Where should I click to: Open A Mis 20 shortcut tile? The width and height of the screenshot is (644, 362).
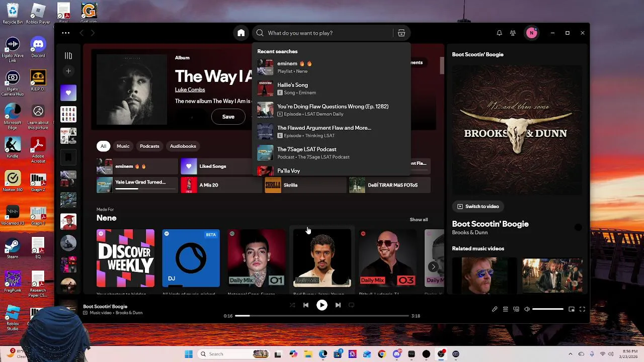[x=221, y=185]
